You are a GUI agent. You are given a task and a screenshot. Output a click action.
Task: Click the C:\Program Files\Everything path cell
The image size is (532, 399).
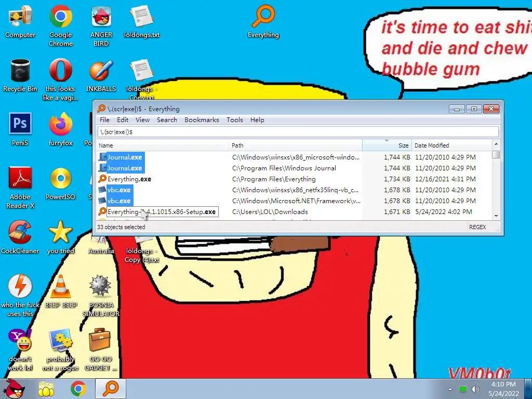click(x=274, y=179)
